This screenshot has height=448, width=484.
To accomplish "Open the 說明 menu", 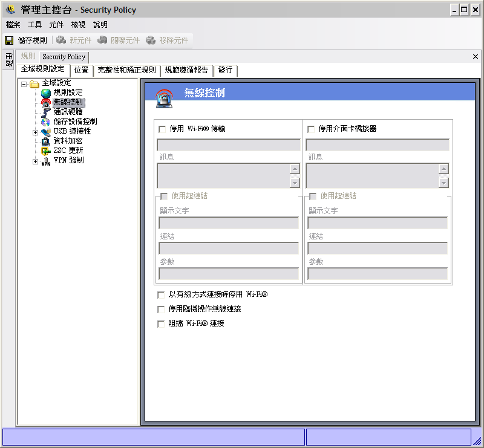I will 100,25.
